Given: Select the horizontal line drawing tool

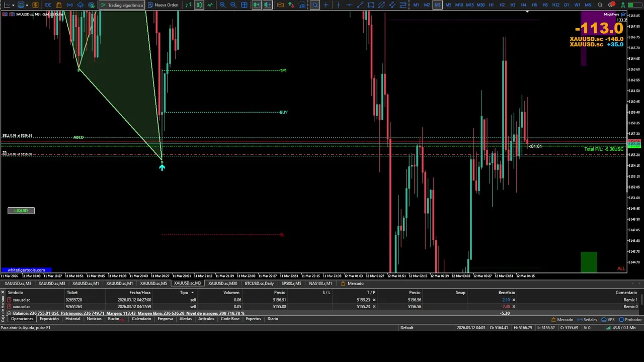Looking at the screenshot, I should 349,5.
